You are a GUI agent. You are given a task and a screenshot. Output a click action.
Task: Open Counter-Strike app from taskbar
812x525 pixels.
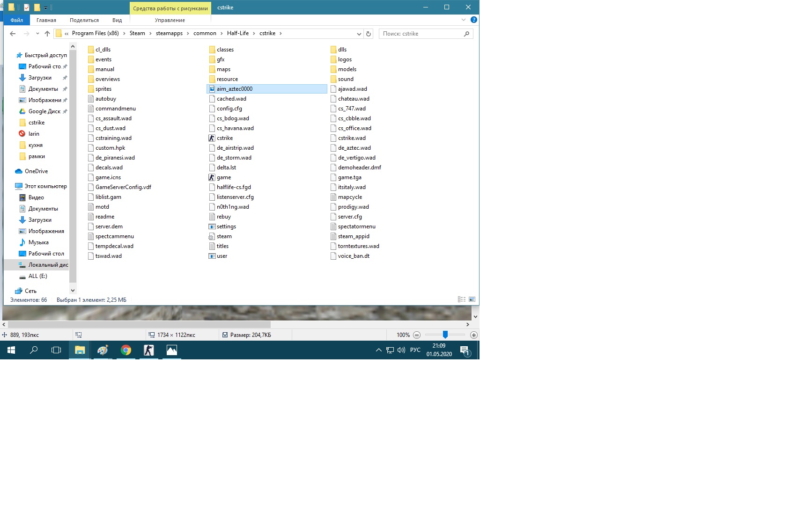148,350
